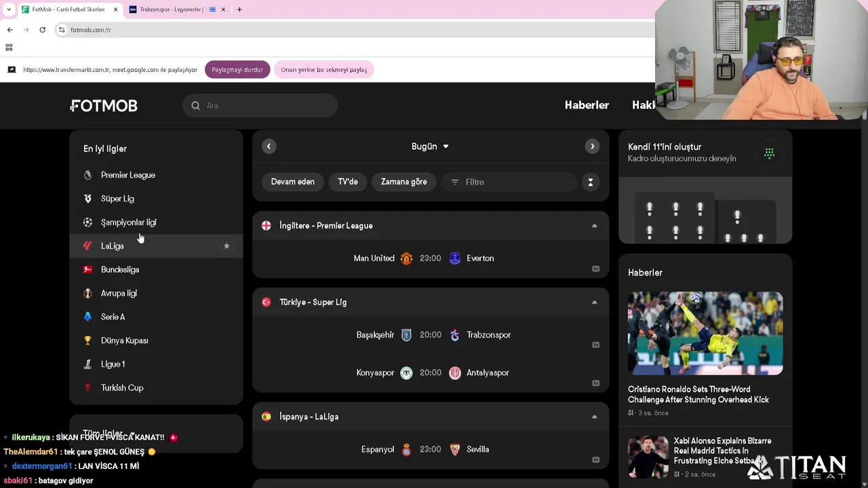868x488 pixels.
Task: Click the Man United club crest
Action: click(x=406, y=258)
